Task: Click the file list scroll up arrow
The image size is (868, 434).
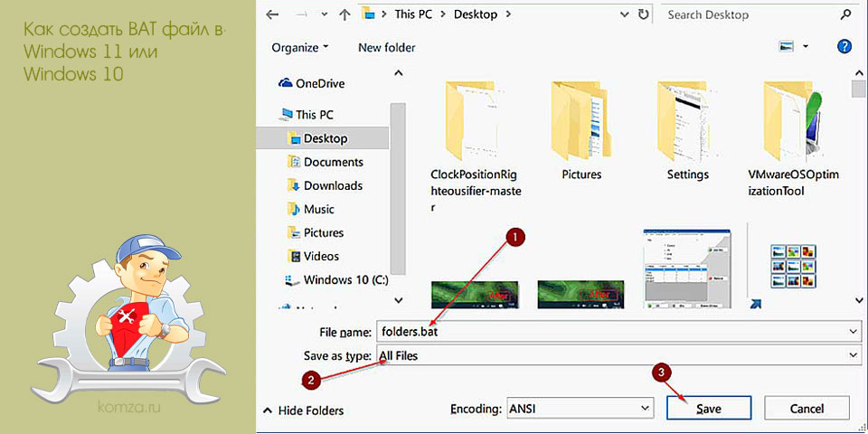Action: [859, 72]
